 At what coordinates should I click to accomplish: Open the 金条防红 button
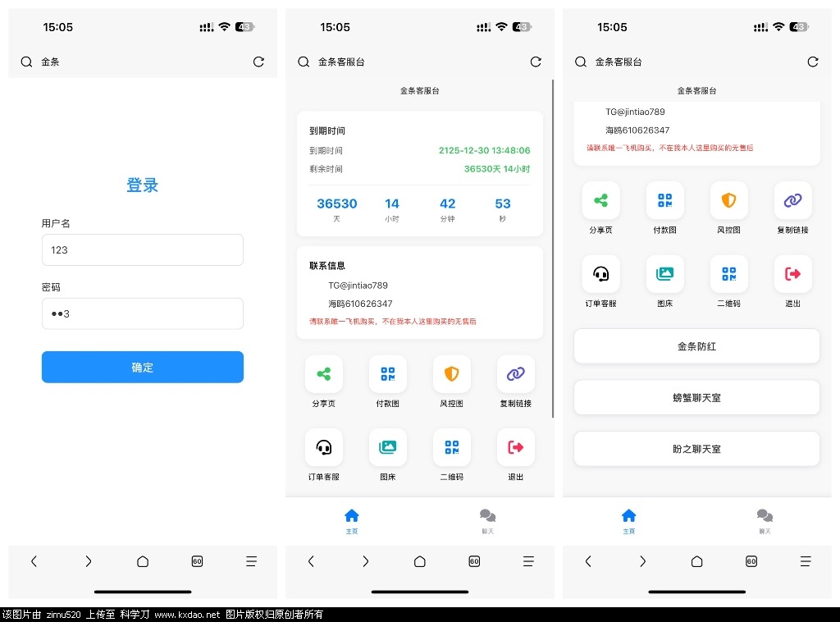[696, 346]
